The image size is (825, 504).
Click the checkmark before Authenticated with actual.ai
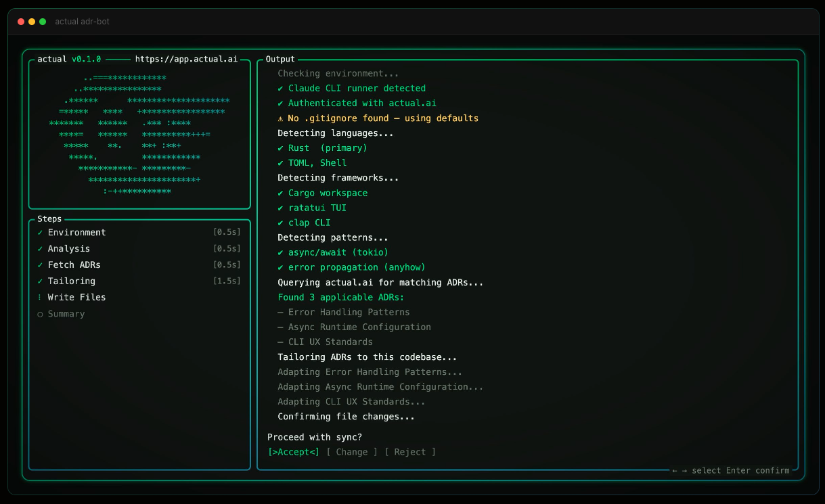(280, 103)
